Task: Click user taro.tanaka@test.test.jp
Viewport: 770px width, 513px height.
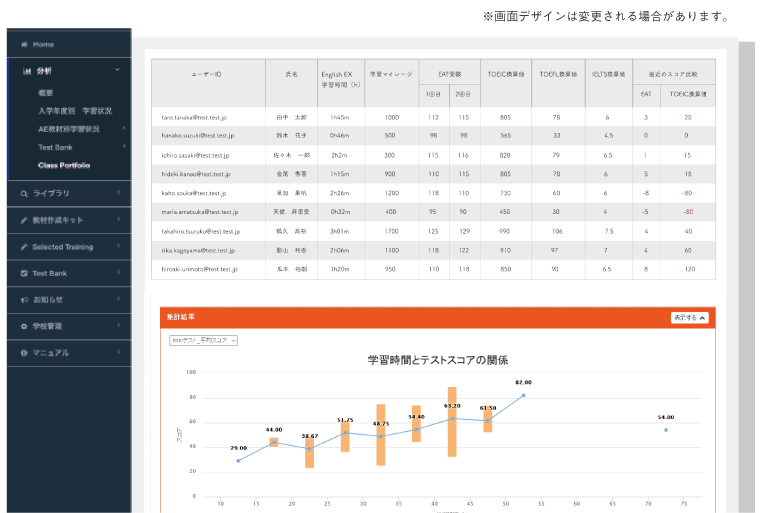Action: coord(194,118)
